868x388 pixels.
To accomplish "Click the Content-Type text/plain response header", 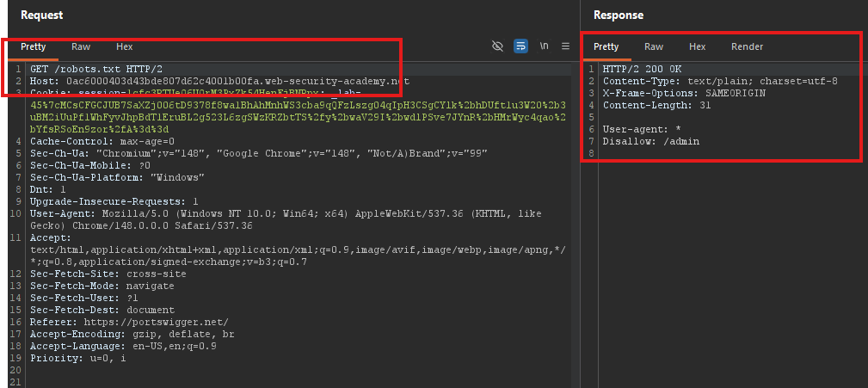I will 720,82.
